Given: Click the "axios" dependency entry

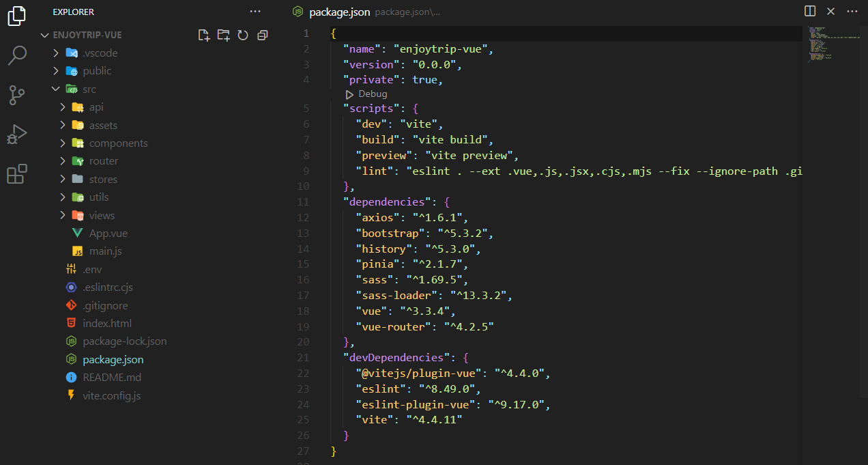Looking at the screenshot, I should [411, 218].
